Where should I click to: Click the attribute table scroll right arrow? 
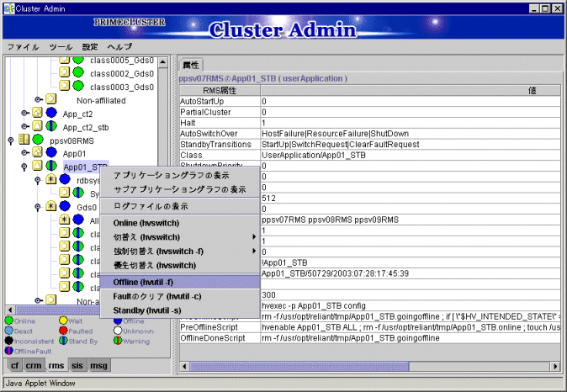coord(556,366)
